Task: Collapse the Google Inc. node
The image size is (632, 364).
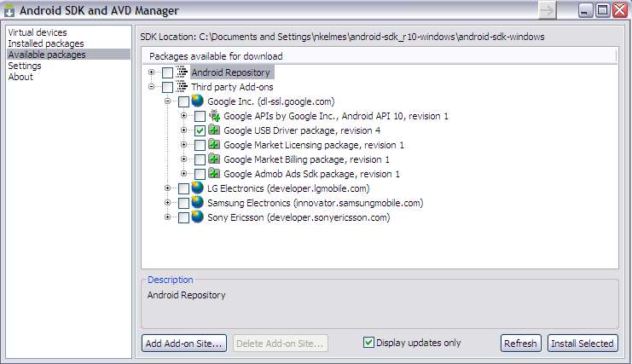Action: coord(168,101)
